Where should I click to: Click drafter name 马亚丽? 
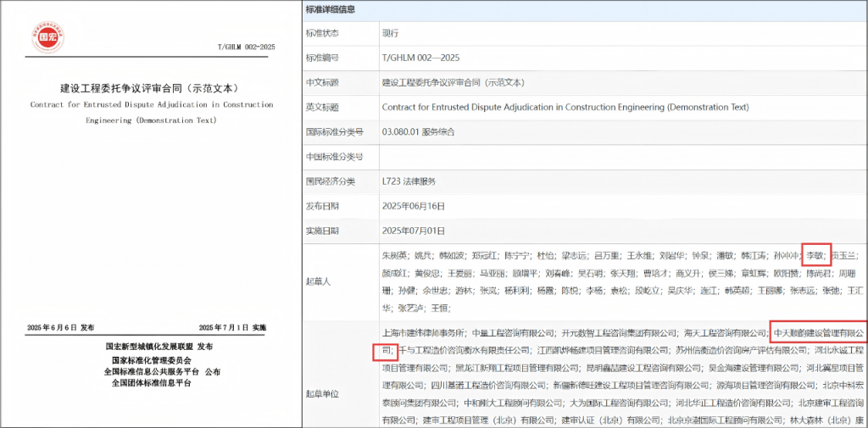[492, 273]
